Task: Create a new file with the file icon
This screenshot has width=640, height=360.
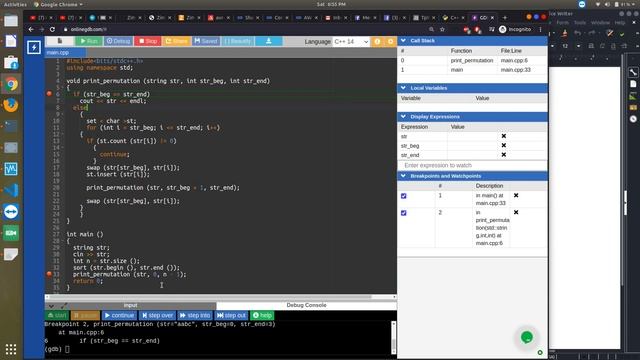Action: [x=60, y=41]
